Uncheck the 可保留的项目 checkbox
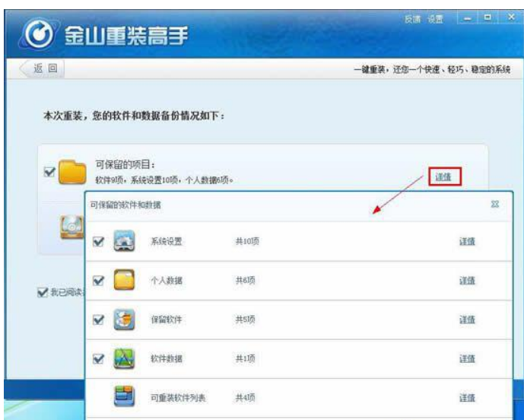524x420 pixels. [x=50, y=173]
